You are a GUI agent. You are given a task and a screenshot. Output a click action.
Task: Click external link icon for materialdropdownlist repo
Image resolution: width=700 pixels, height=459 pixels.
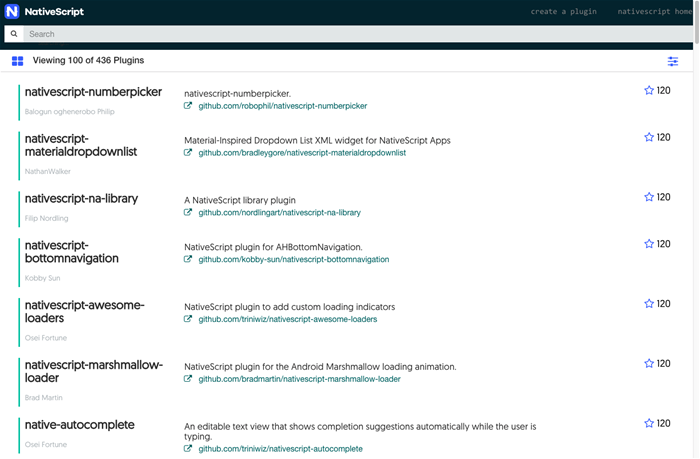point(188,153)
